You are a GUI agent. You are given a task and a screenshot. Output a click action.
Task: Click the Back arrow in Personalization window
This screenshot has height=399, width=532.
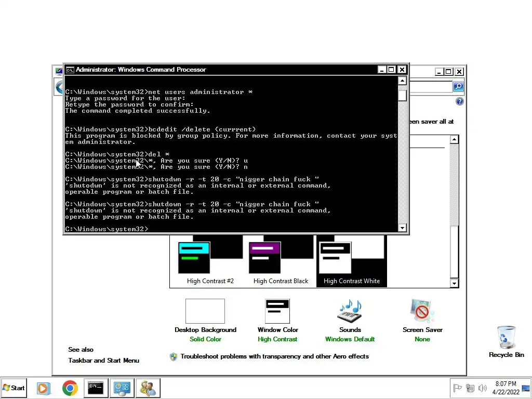tap(59, 87)
